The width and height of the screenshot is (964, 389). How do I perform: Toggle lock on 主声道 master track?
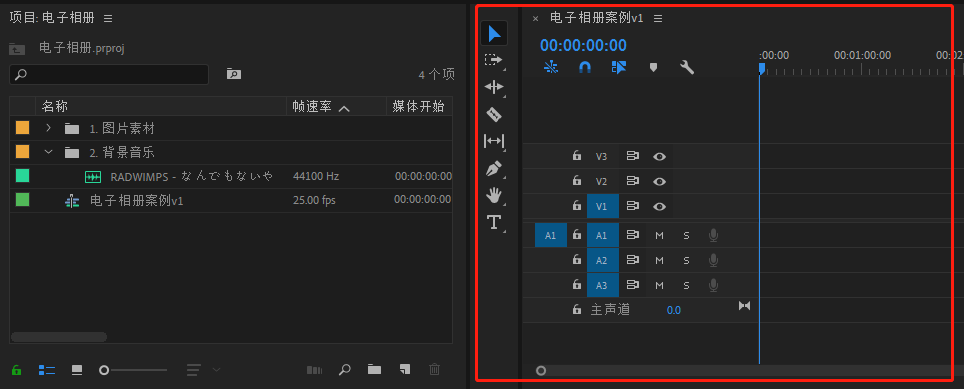coord(577,310)
